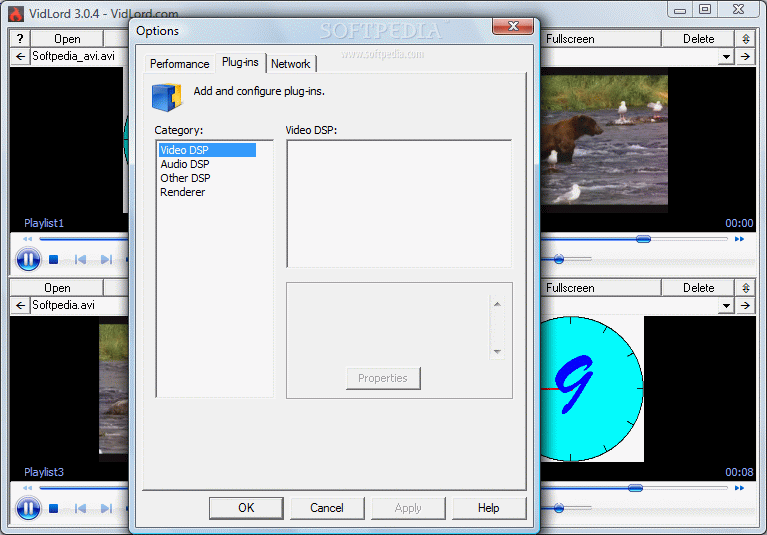Click Softpedia.avi filename field
The image size is (767, 535).
tap(79, 306)
